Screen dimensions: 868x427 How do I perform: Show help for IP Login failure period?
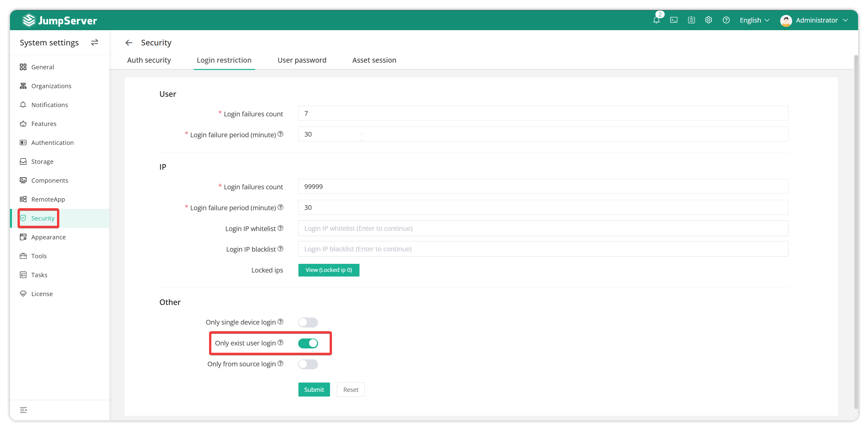click(x=280, y=207)
